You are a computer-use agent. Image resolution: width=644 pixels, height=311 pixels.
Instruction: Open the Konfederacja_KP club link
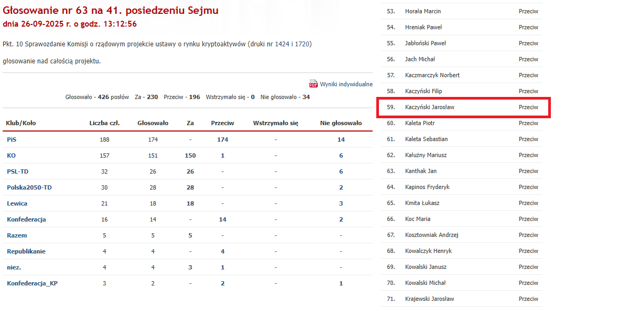32,283
